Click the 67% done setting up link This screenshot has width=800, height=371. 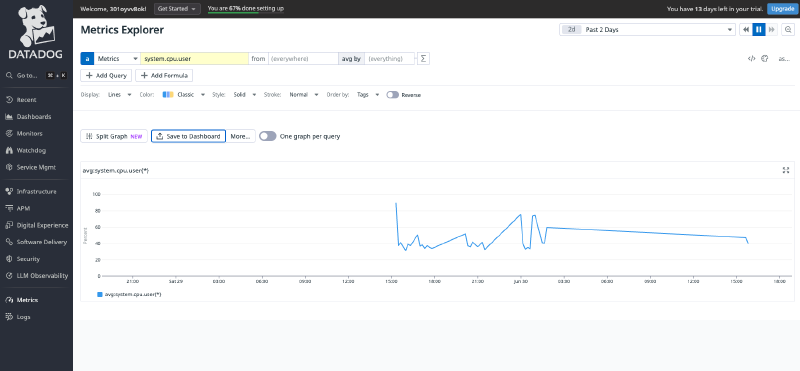(246, 8)
